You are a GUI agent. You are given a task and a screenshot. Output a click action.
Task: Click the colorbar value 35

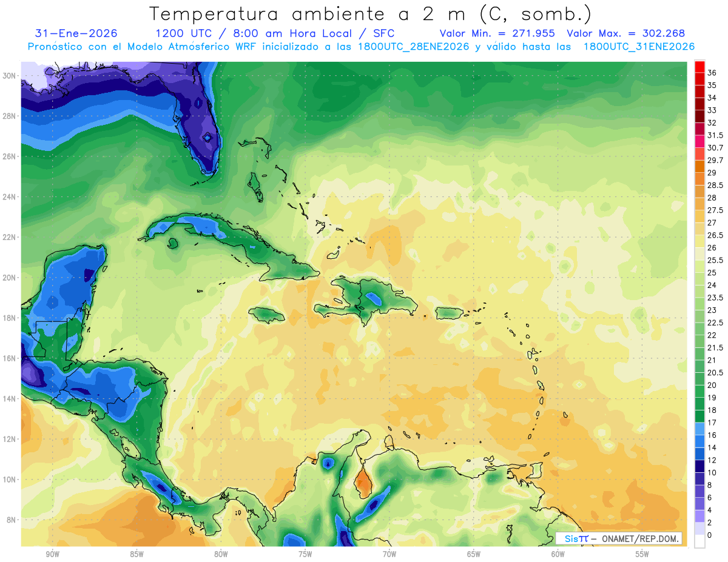pyautogui.click(x=712, y=85)
